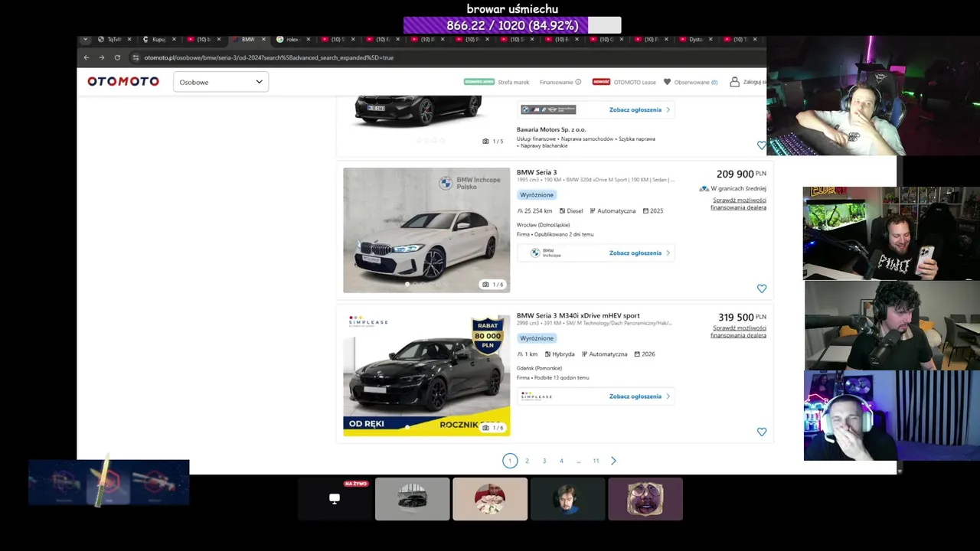Viewport: 980px width, 551px height.
Task: Reload the otomoto page
Action: [117, 57]
